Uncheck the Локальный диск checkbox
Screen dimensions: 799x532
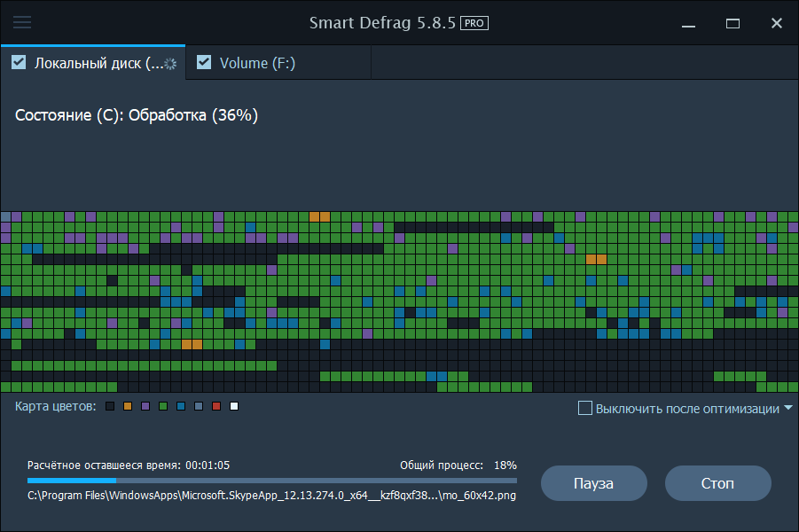(x=19, y=62)
